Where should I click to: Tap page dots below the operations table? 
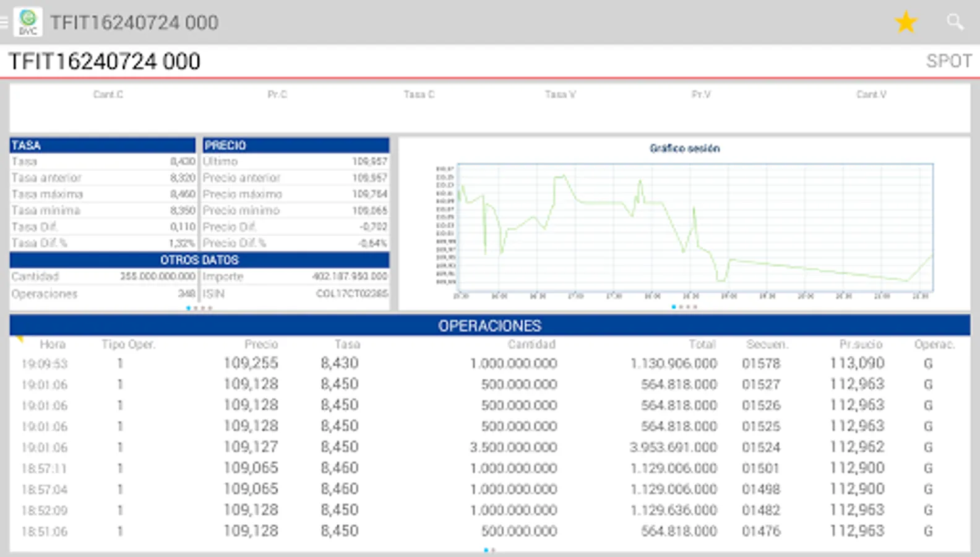click(489, 550)
